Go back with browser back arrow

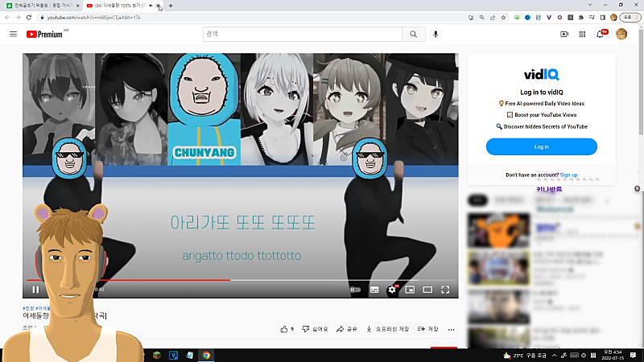coord(7,18)
